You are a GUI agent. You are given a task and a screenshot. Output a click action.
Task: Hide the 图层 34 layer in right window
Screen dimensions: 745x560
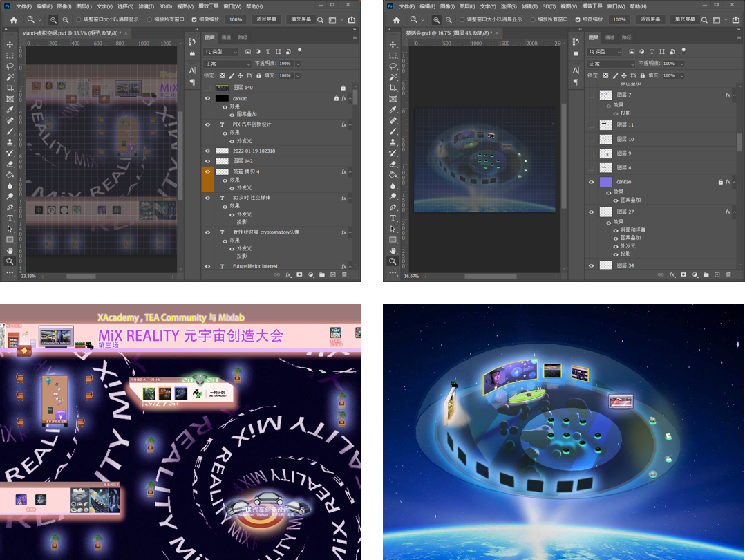click(592, 265)
